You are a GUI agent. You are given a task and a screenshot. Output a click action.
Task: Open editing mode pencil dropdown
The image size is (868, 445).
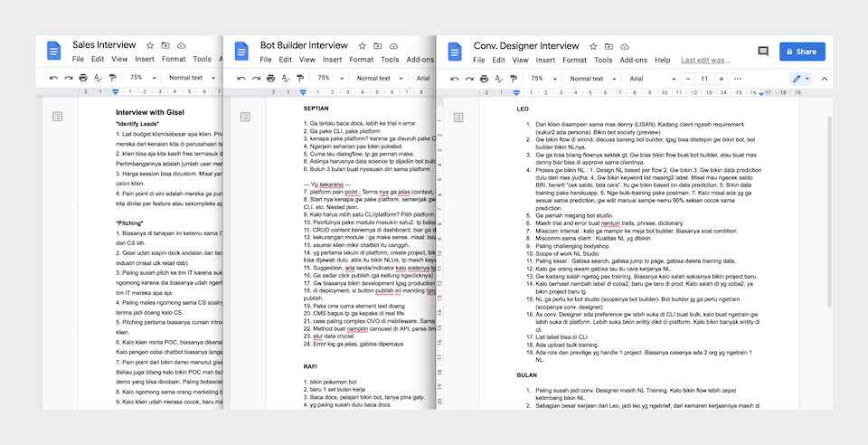800,79
